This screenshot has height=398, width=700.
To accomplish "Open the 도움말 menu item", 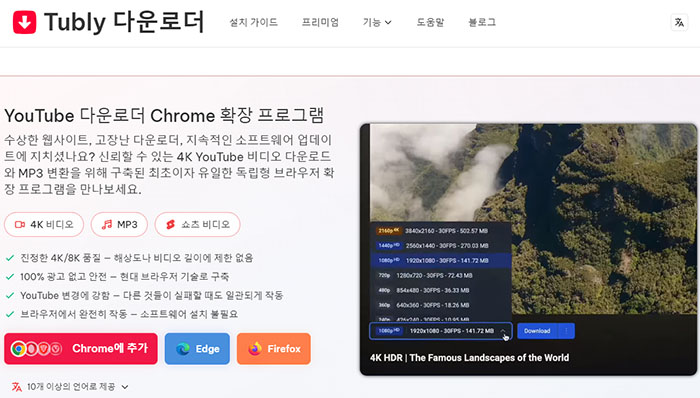I will point(430,22).
